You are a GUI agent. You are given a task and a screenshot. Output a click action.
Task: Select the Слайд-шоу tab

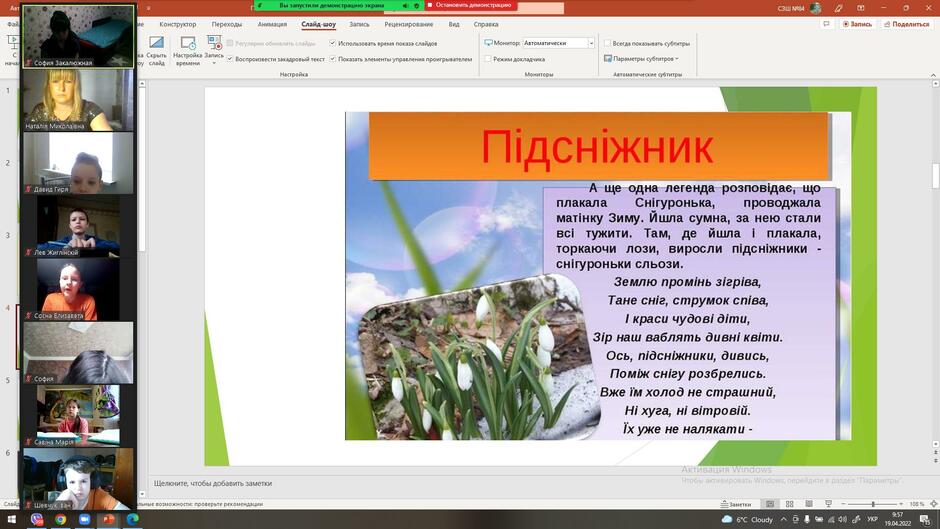[318, 24]
